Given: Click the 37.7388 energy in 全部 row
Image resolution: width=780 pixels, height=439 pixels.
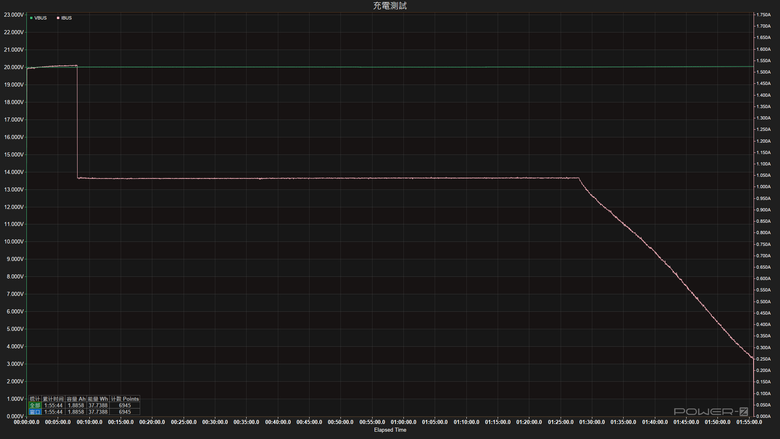Looking at the screenshot, I should 98,405.
